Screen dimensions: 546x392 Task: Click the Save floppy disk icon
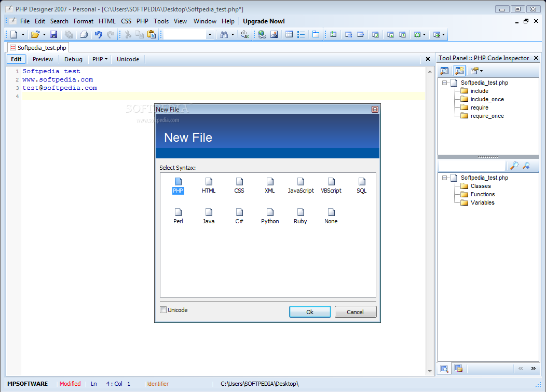pos(53,34)
